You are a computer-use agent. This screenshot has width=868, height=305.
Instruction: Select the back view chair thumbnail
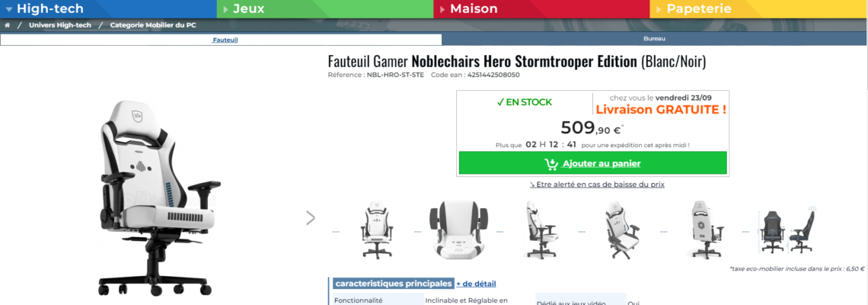[x=702, y=228]
